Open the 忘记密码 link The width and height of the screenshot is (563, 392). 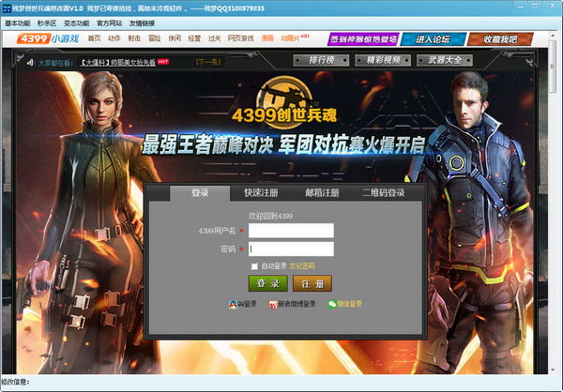click(302, 266)
